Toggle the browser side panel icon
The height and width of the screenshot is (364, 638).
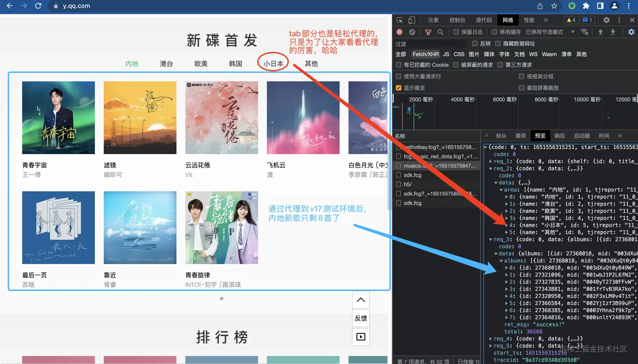coord(600,6)
